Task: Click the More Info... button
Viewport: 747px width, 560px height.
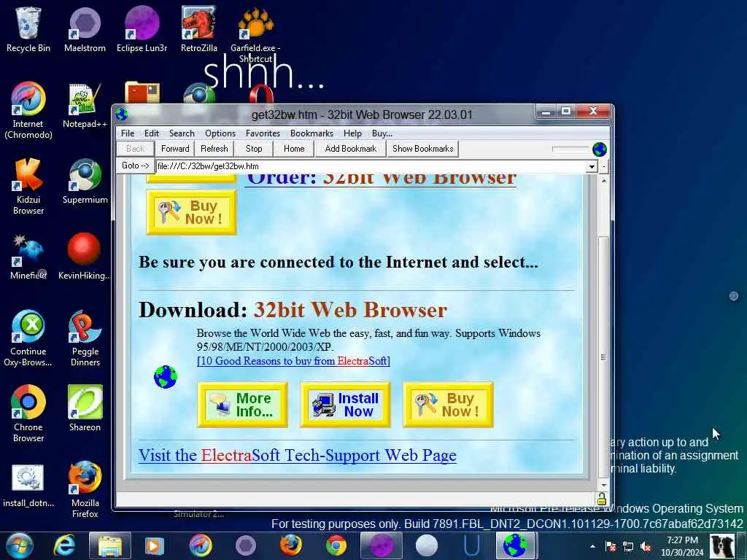Action: coord(242,405)
